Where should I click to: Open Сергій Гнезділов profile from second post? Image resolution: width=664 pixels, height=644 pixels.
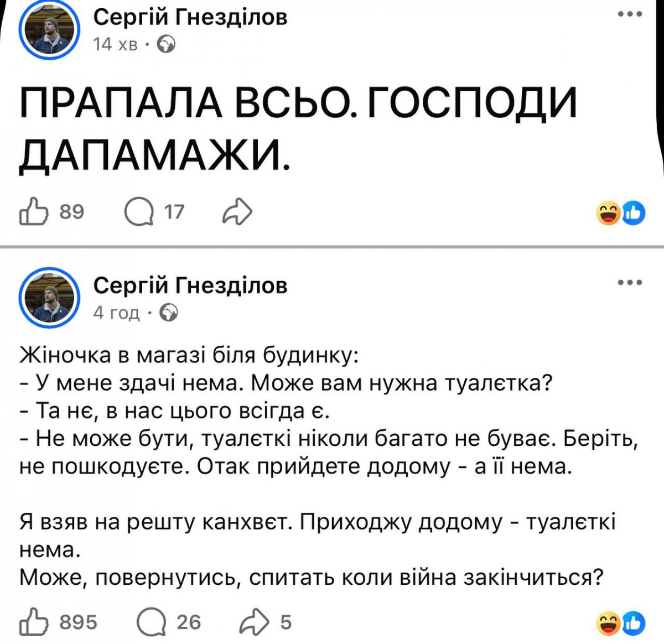pyautogui.click(x=190, y=285)
